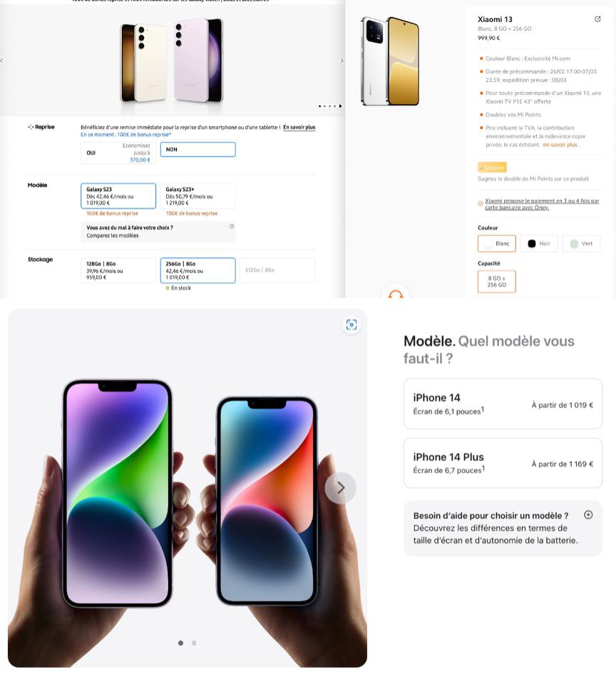Pick the Noir color swatch
Image resolution: width=616 pixels, height=677 pixels.
click(539, 243)
